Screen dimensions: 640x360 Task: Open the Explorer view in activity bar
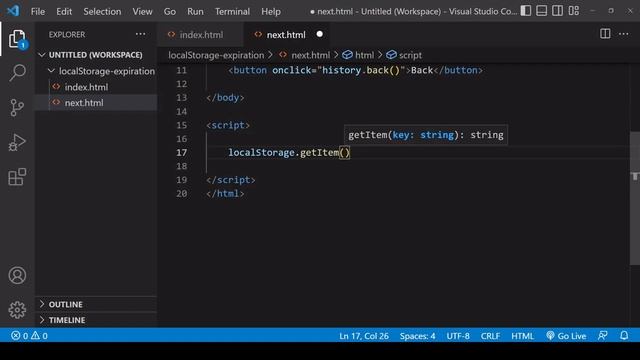tap(17, 39)
